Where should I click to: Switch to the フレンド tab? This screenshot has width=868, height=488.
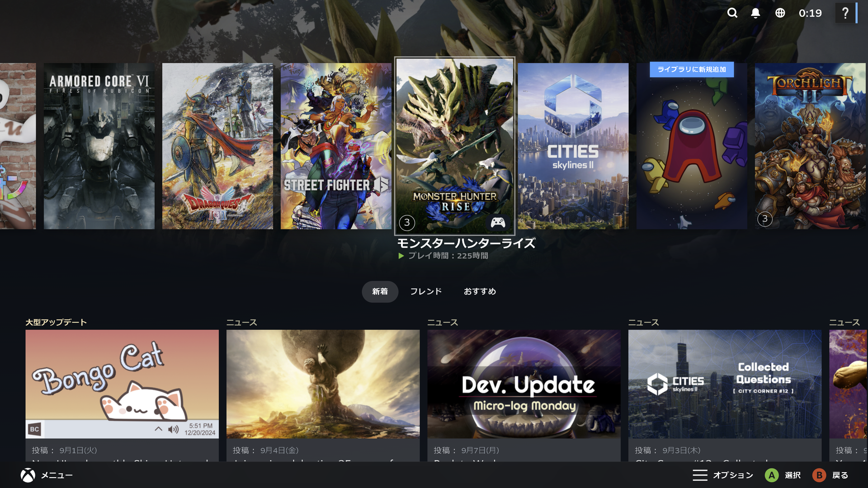(x=426, y=291)
